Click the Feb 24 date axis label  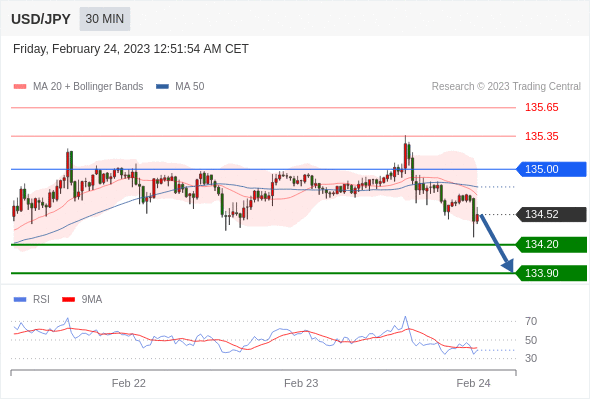[x=473, y=383]
